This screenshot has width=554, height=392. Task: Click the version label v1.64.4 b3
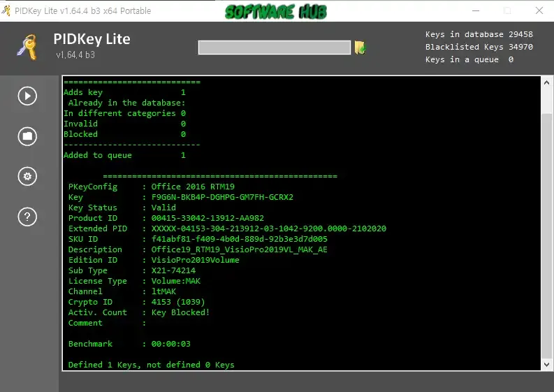pyautogui.click(x=75, y=55)
